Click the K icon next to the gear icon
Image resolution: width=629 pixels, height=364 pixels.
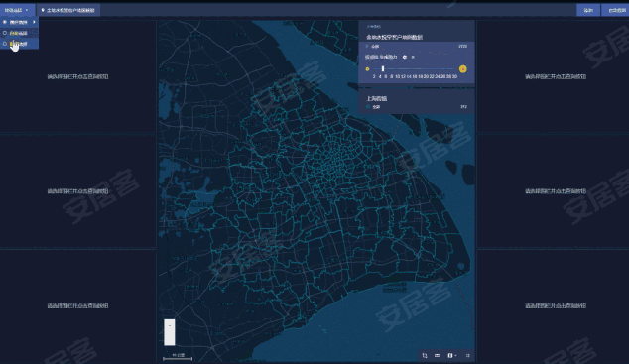click(413, 57)
